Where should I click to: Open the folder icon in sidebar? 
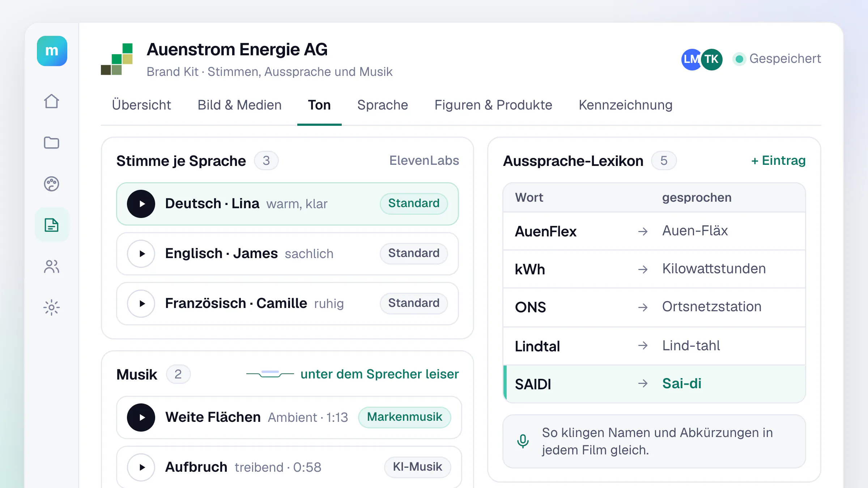(51, 142)
